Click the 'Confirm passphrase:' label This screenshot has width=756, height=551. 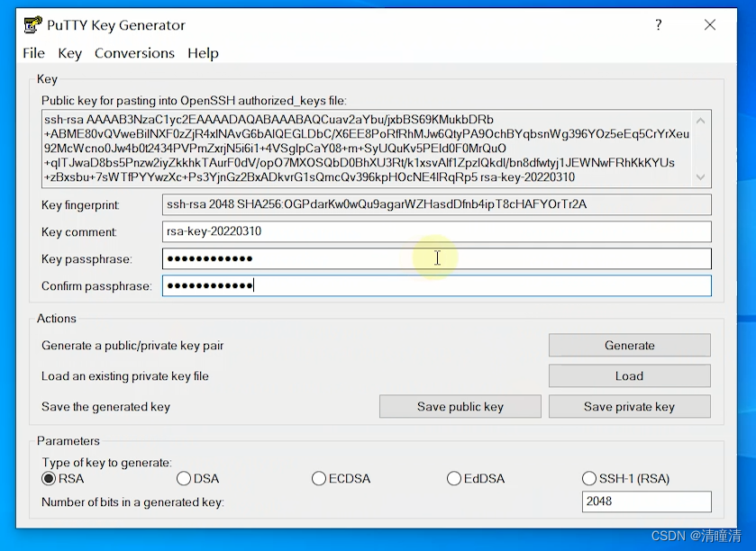click(96, 286)
